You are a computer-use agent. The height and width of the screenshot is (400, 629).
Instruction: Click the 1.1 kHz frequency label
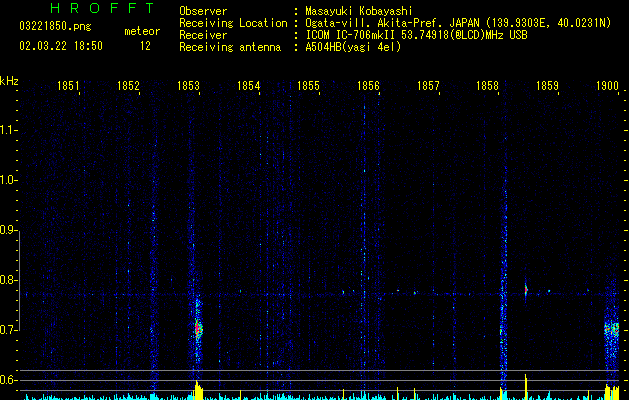click(x=7, y=130)
